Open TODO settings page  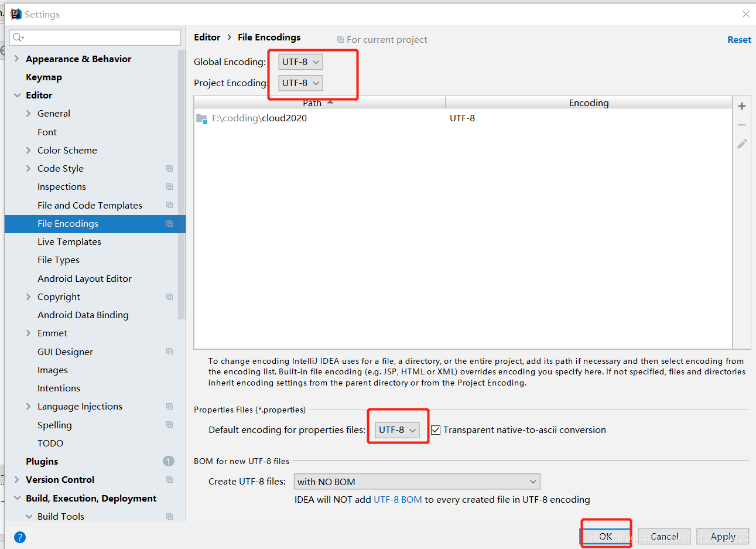click(x=50, y=444)
